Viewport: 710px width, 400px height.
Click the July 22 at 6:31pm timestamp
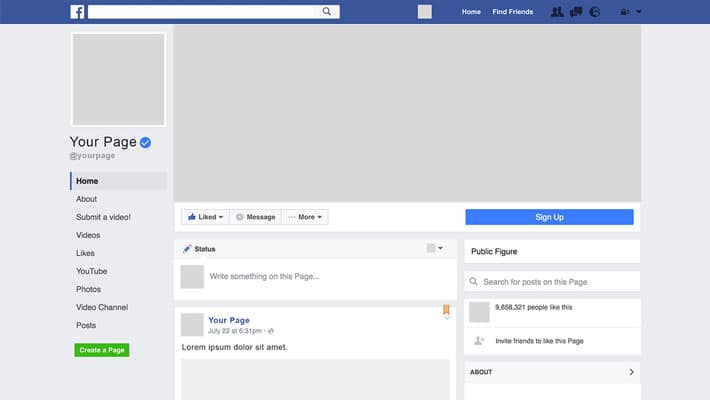(x=235, y=331)
